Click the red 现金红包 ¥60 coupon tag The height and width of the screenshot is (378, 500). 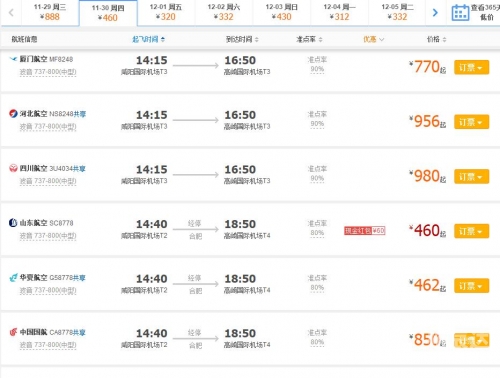(365, 230)
